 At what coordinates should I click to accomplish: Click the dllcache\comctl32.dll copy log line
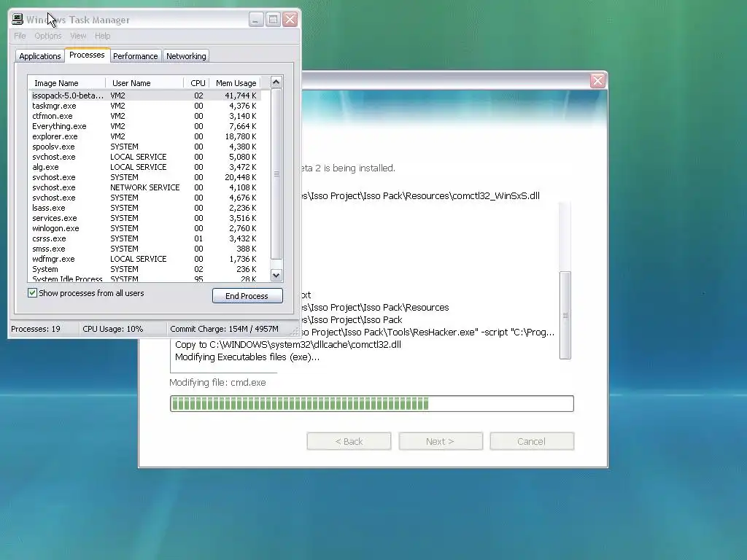coord(288,344)
